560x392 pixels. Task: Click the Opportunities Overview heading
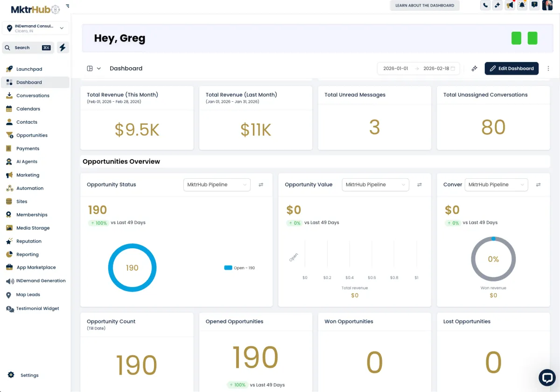121,161
